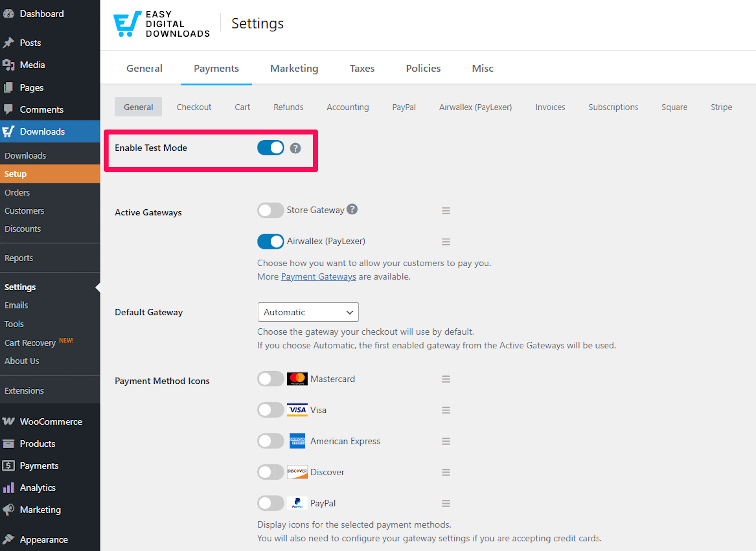The width and height of the screenshot is (756, 551).
Task: Click the Easy Digital Downloads cart logo
Action: pos(127,24)
